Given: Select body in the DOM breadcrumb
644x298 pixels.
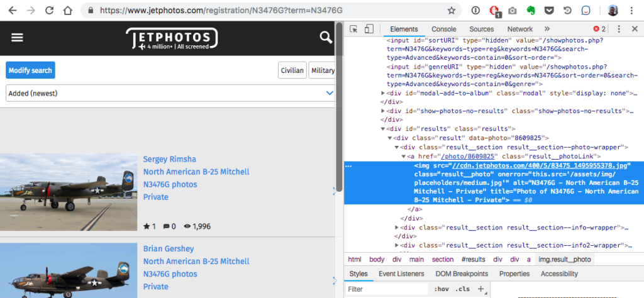Looking at the screenshot, I should 377,260.
